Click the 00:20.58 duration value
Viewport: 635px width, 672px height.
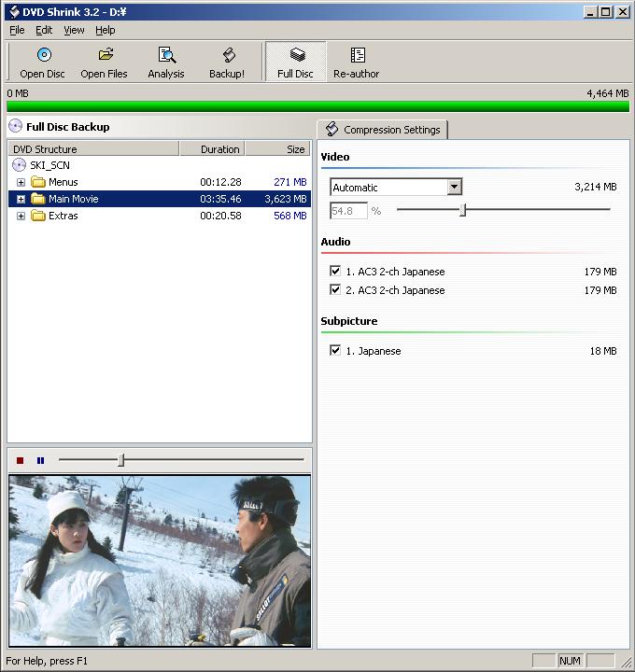[220, 216]
